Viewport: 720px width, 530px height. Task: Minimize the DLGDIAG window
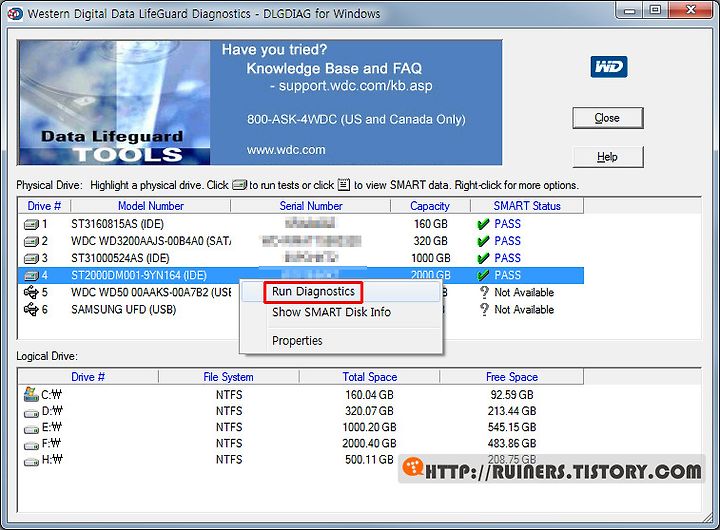[630, 10]
